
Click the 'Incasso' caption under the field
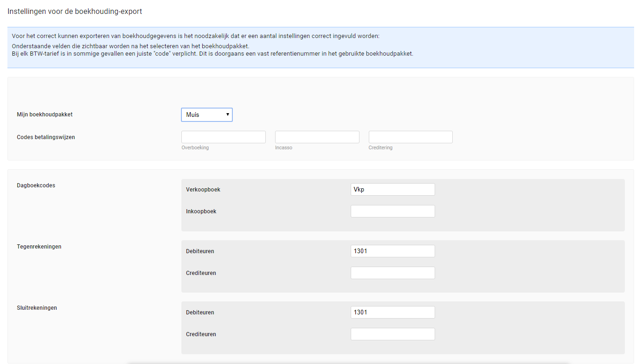[284, 147]
